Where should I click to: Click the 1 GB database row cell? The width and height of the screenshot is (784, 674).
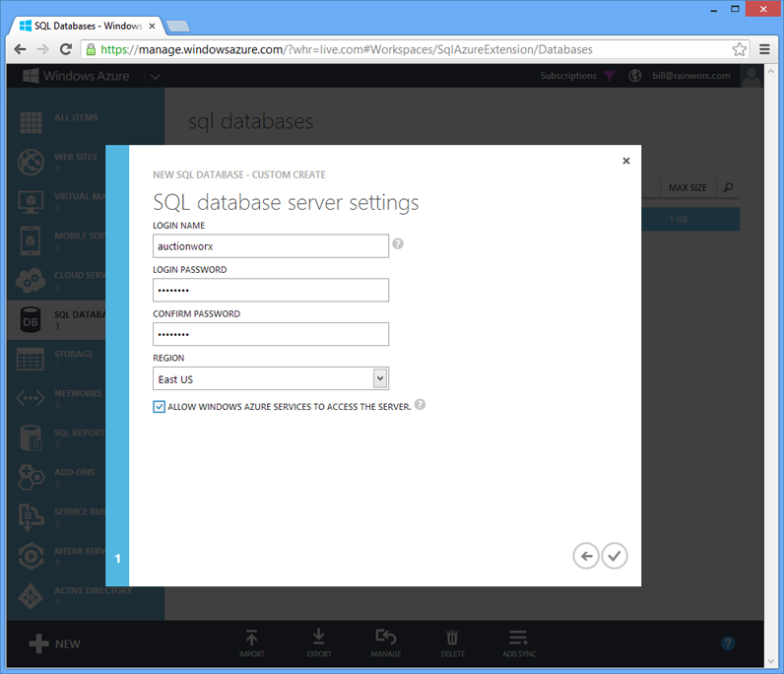coord(679,219)
